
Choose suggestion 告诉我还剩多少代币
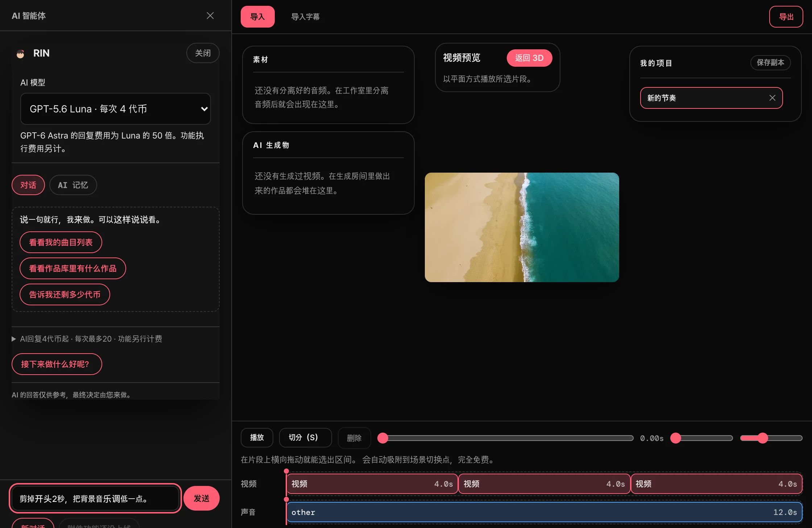(65, 294)
